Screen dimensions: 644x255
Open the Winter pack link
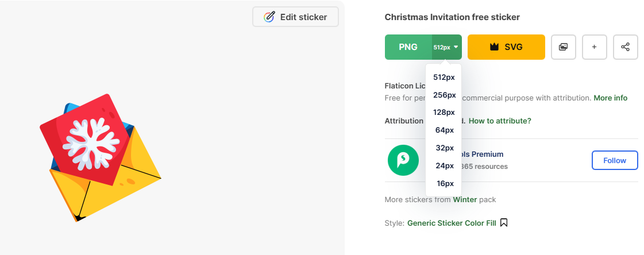tap(465, 200)
